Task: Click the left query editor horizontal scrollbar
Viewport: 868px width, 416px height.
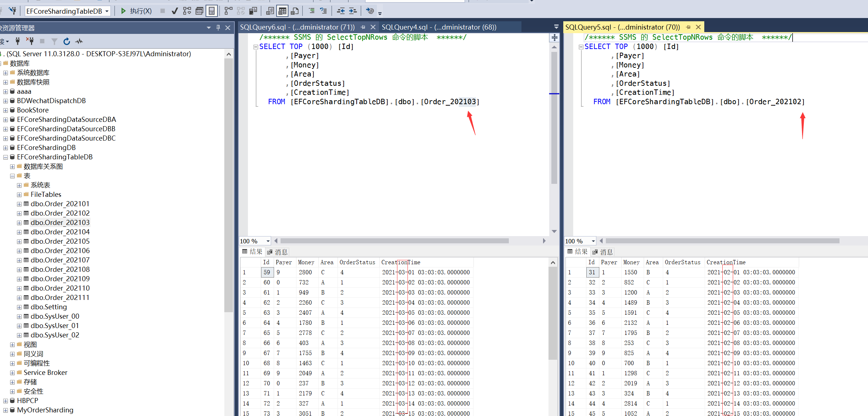Action: point(394,241)
